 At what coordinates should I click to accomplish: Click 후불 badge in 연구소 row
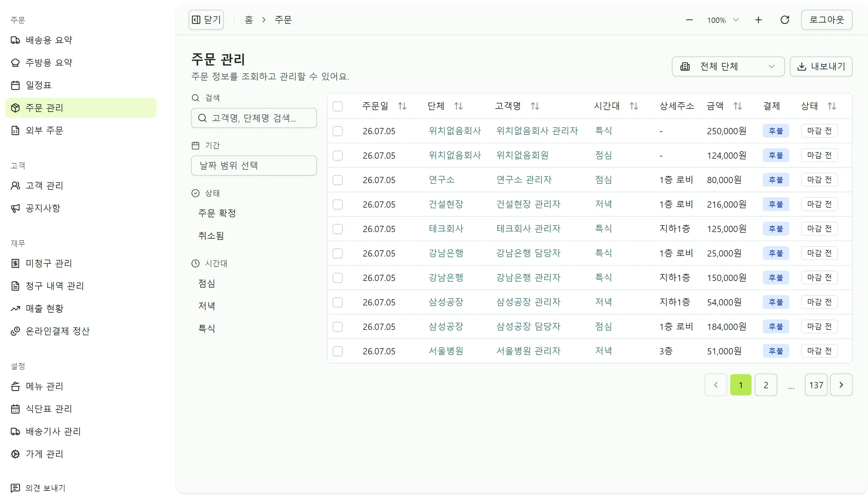coord(776,180)
